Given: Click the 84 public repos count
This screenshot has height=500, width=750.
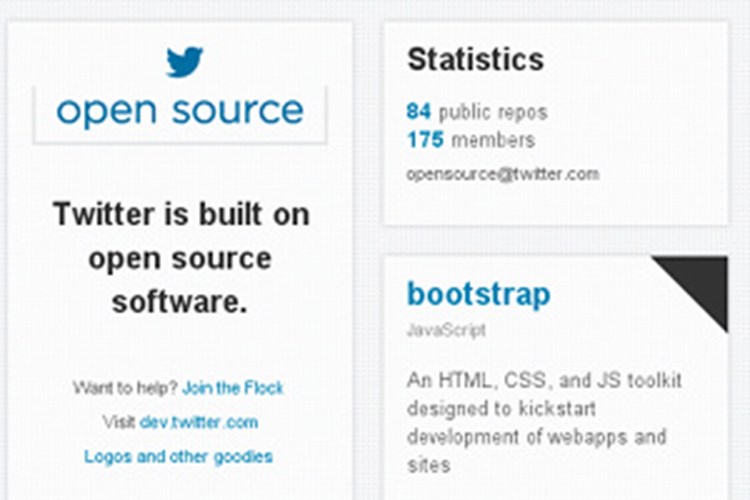Looking at the screenshot, I should pos(419,111).
